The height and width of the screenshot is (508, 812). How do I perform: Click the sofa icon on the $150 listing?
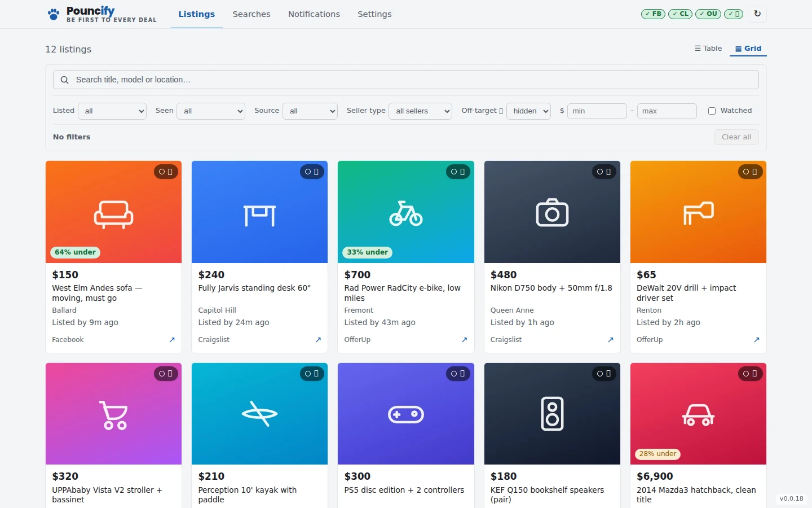pyautogui.click(x=113, y=214)
